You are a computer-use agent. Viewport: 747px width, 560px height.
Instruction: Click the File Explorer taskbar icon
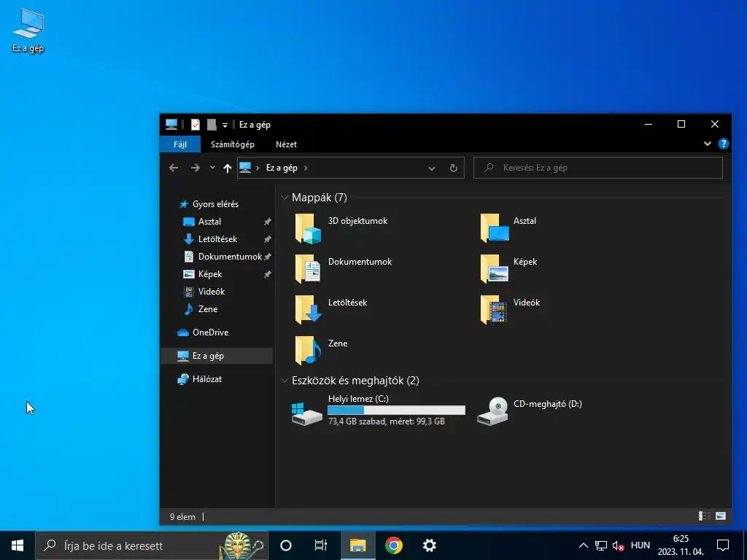coord(357,545)
